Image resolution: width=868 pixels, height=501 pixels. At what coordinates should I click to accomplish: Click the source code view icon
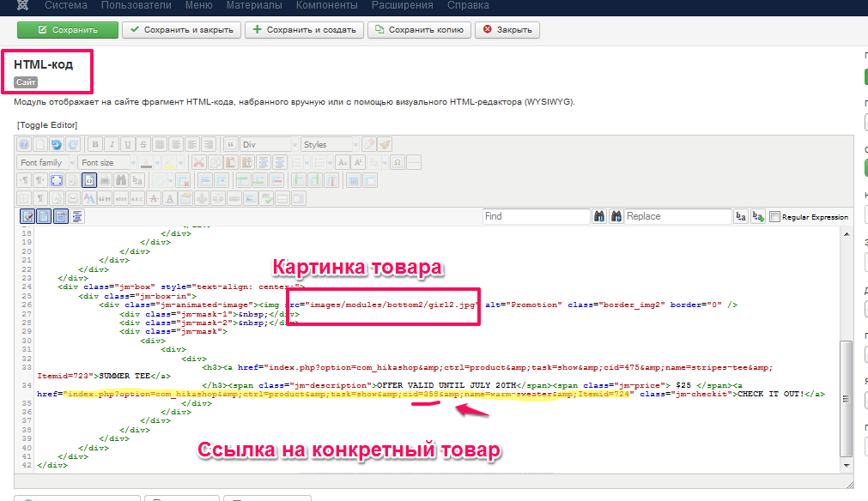[89, 180]
